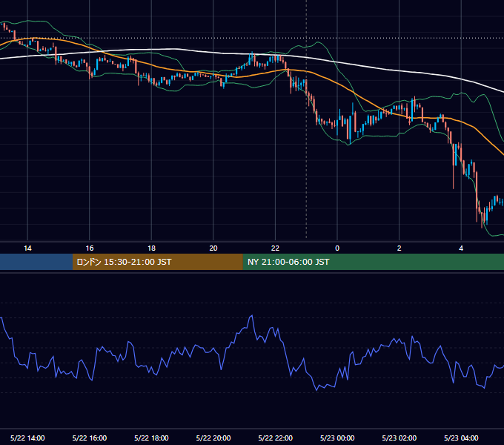Click the ロンドン 15:30-21:00 JST session bar
Screen dimensions: 504x445
pos(157,262)
